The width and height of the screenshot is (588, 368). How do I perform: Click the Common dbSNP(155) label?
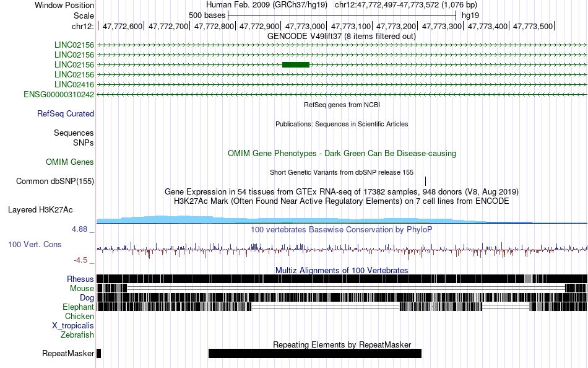[55, 182]
